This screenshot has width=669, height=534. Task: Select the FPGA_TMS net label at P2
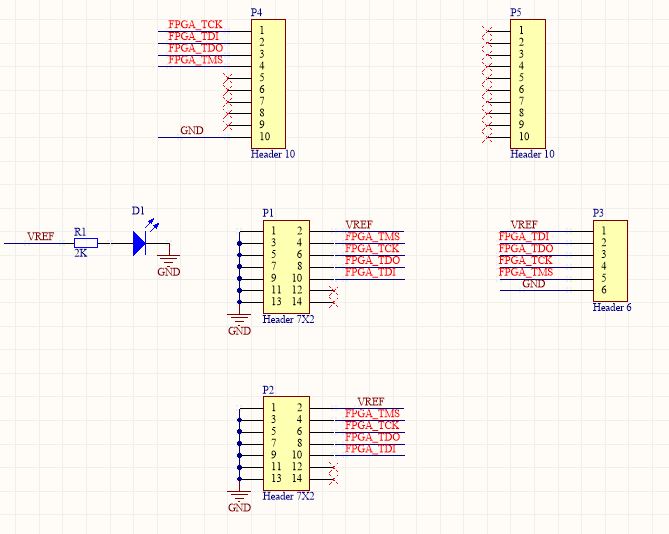(x=372, y=414)
